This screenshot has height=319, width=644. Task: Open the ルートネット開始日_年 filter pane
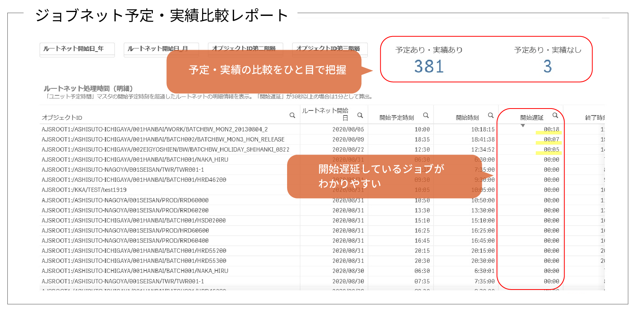click(x=77, y=49)
